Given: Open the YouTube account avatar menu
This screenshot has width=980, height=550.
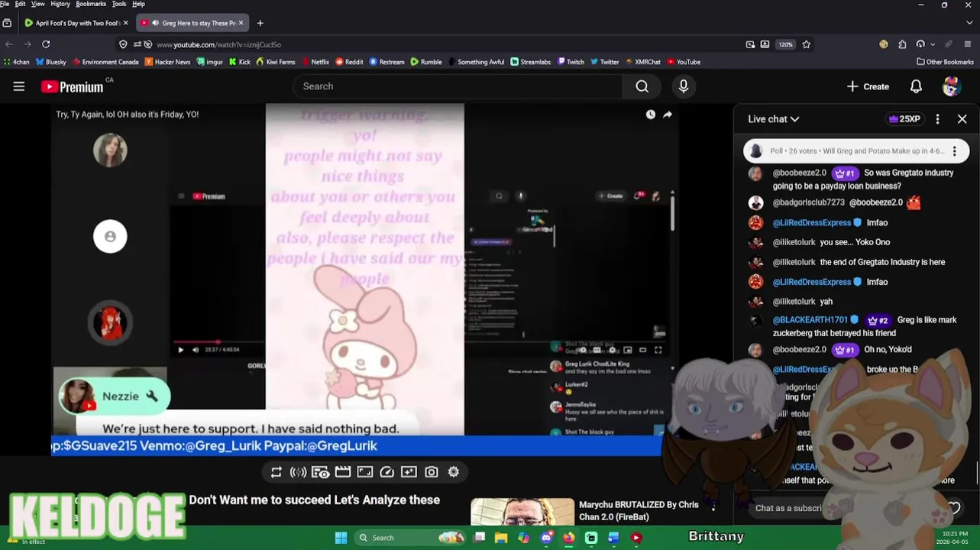Looking at the screenshot, I should [951, 86].
